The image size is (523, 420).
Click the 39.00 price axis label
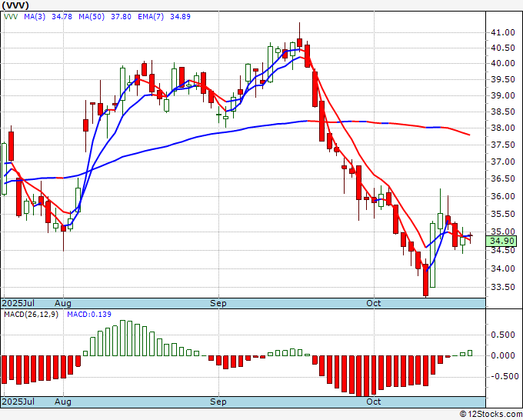[x=503, y=95]
